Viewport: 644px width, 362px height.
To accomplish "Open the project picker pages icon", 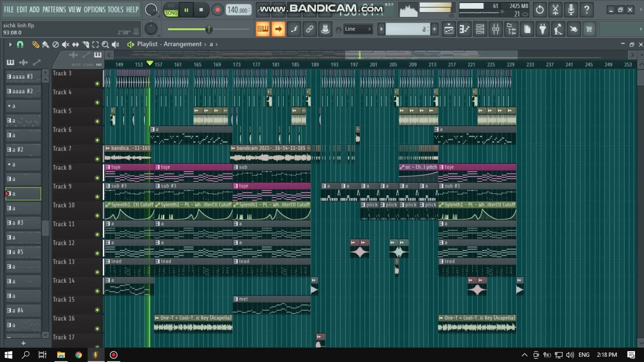I will [527, 29].
